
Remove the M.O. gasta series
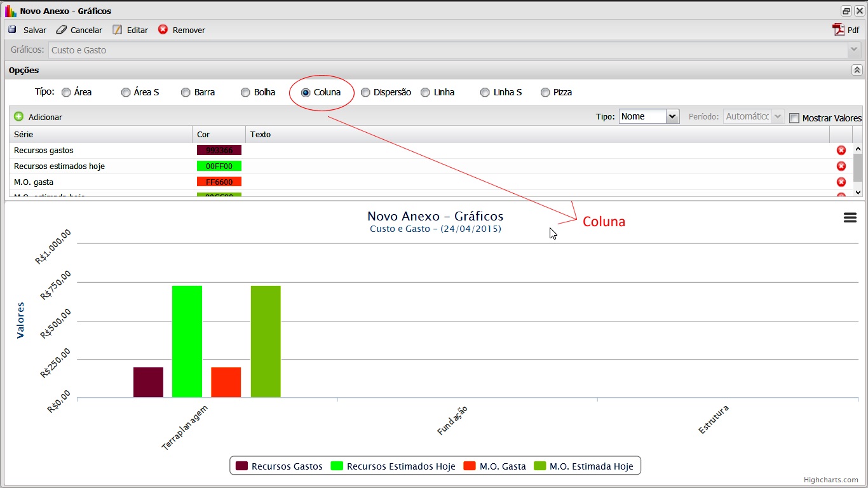coord(841,182)
